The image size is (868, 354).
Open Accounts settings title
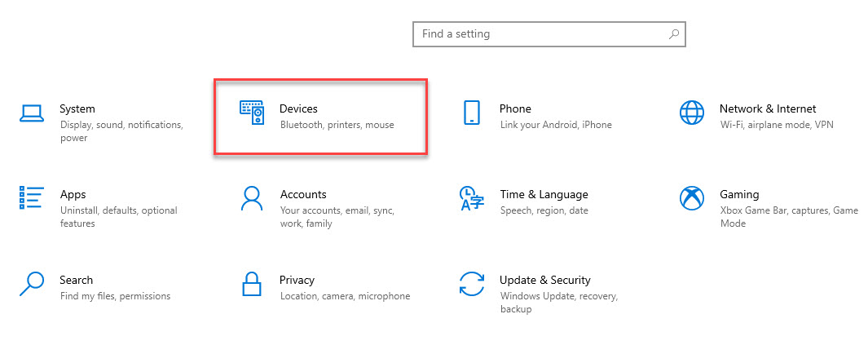click(x=303, y=194)
